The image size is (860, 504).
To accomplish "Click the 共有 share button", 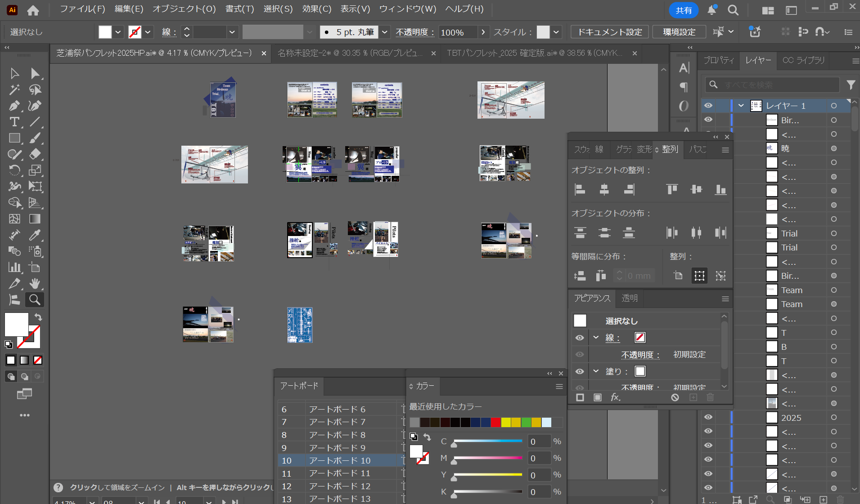I will [683, 10].
